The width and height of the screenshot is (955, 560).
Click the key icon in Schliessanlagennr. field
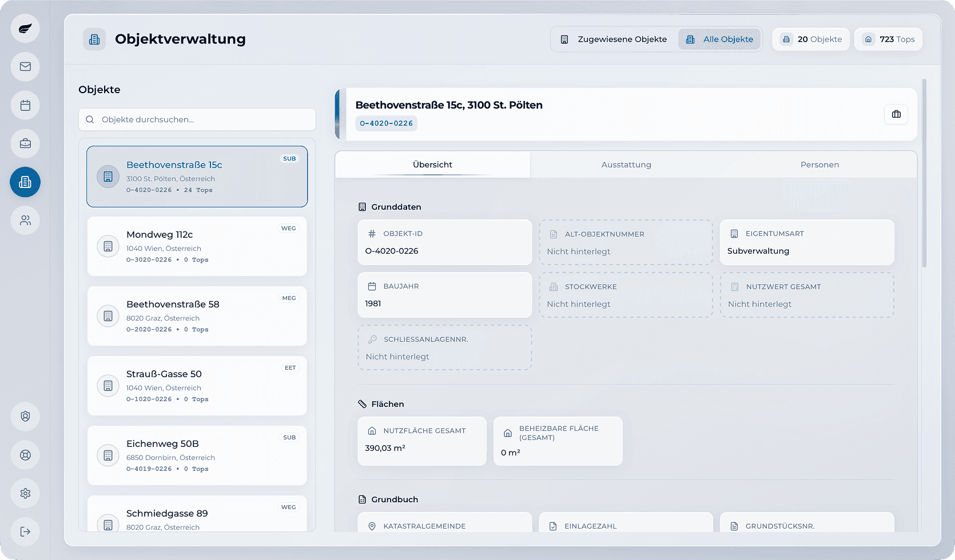pos(372,339)
